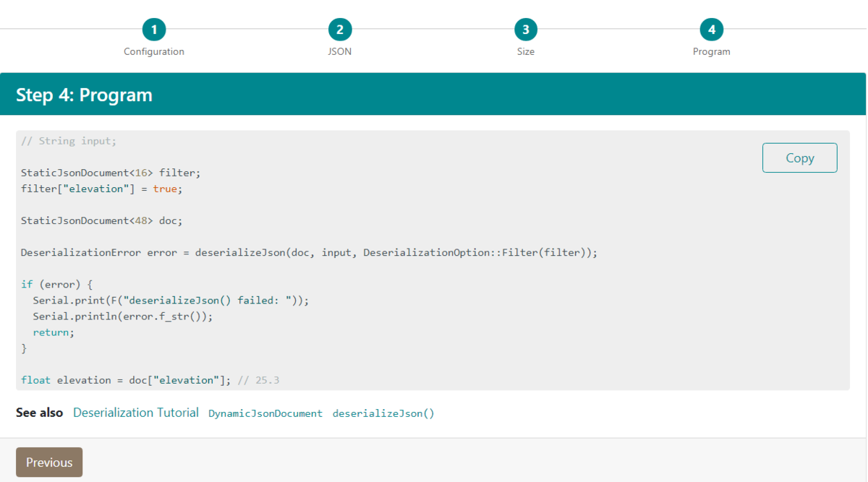The image size is (868, 482).
Task: Click the 'Serial.print(F("deserializeJson() failed: "));' line
Action: pyautogui.click(x=171, y=300)
